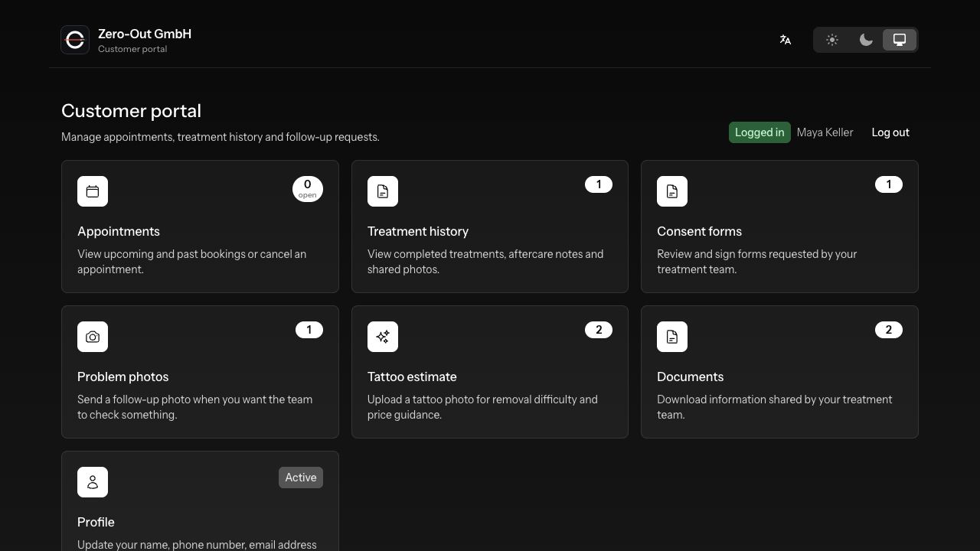The width and height of the screenshot is (980, 551).
Task: Click the Documents file icon
Action: point(672,337)
